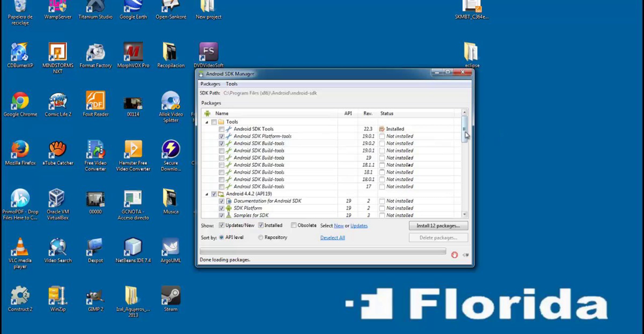Click the package list scroll-up arrow
This screenshot has width=644, height=334.
coord(464,112)
